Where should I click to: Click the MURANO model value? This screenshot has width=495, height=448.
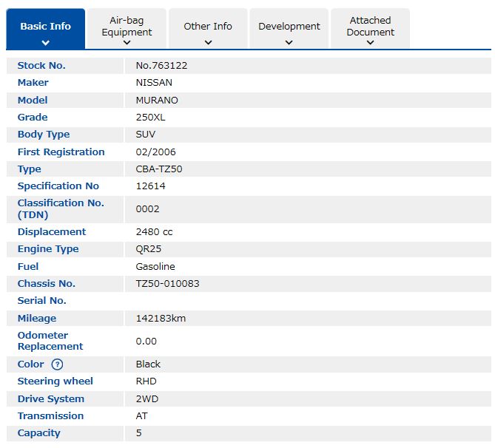(x=157, y=101)
